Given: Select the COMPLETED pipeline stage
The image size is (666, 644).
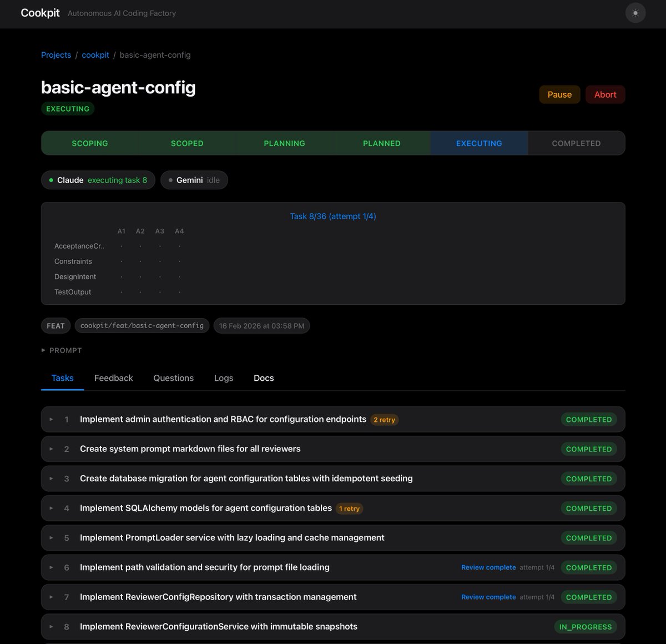Looking at the screenshot, I should [x=576, y=143].
